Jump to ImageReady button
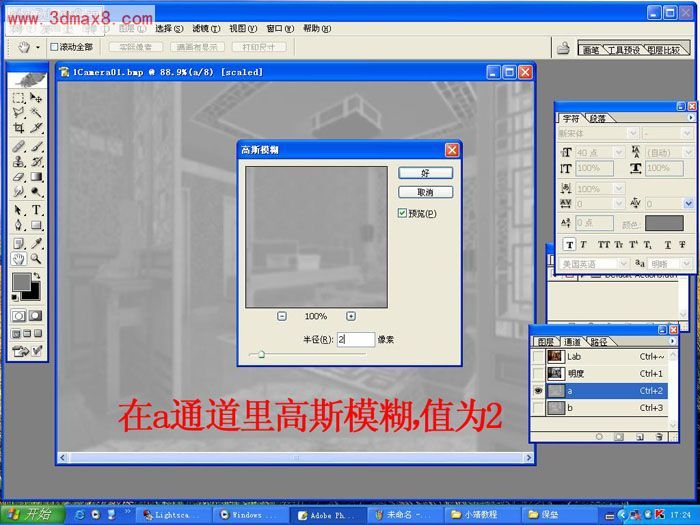This screenshot has height=525, width=700. click(x=27, y=351)
